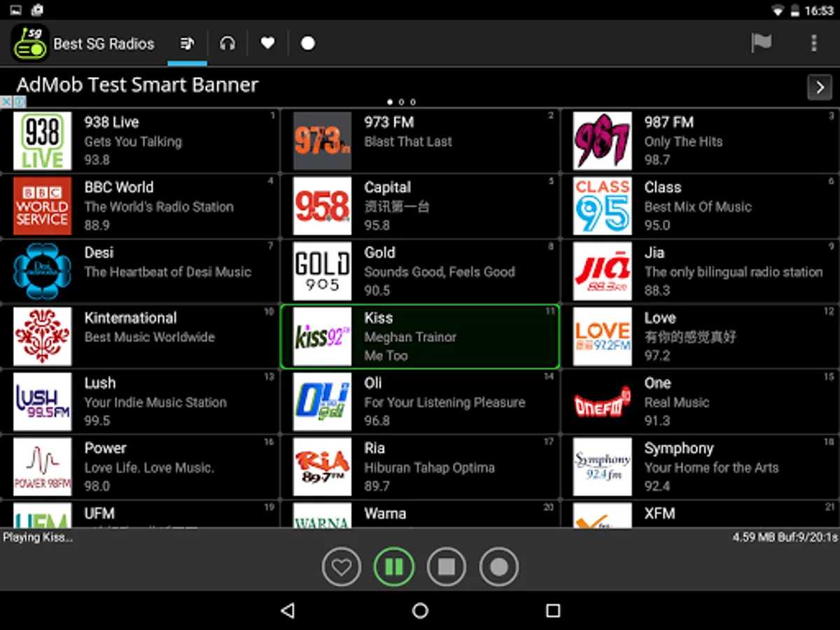The image size is (840, 630).
Task: Select the 'Real Music' text
Action: [x=677, y=402]
